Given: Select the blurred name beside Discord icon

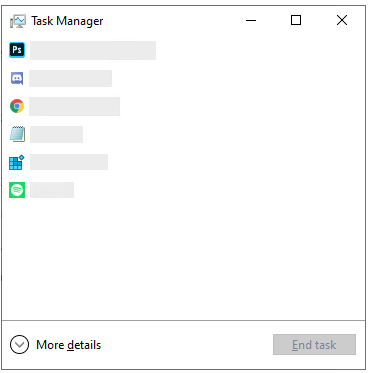Looking at the screenshot, I should (x=71, y=78).
